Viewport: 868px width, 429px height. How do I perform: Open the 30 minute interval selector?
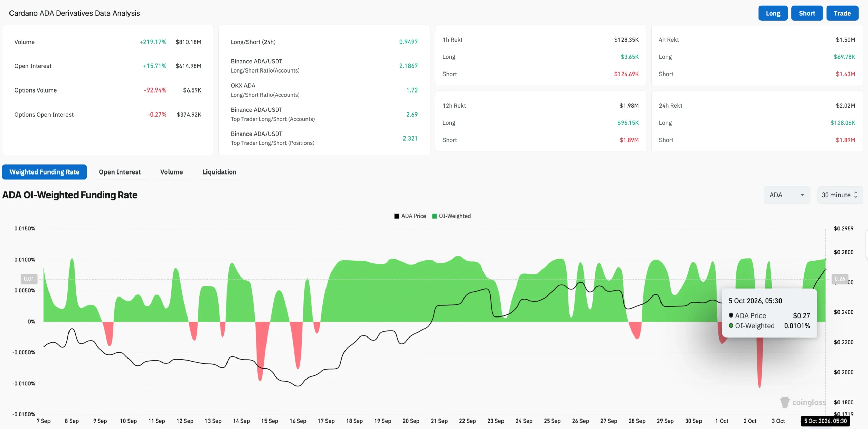(840, 195)
